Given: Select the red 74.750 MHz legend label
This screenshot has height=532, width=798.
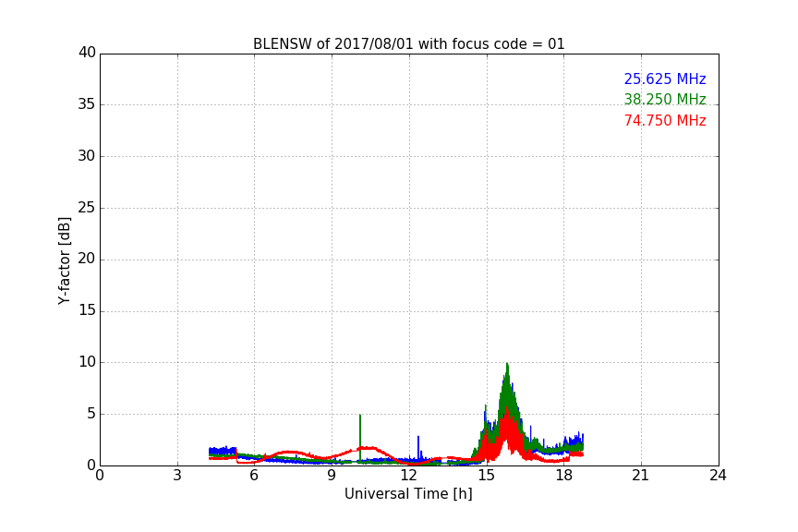Looking at the screenshot, I should 665,121.
